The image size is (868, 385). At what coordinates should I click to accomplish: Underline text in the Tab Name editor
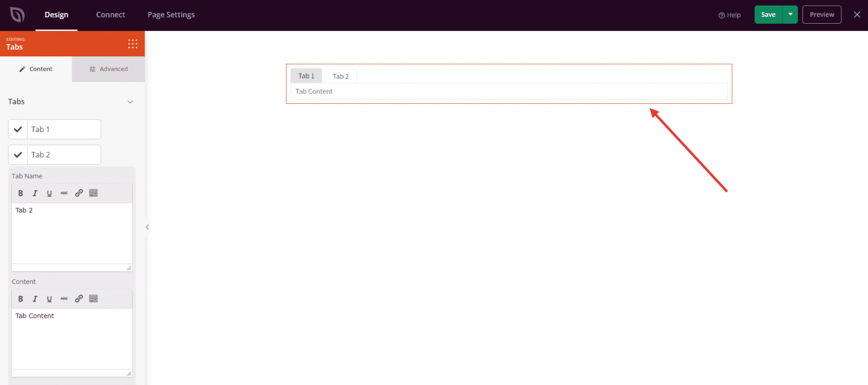(x=49, y=193)
